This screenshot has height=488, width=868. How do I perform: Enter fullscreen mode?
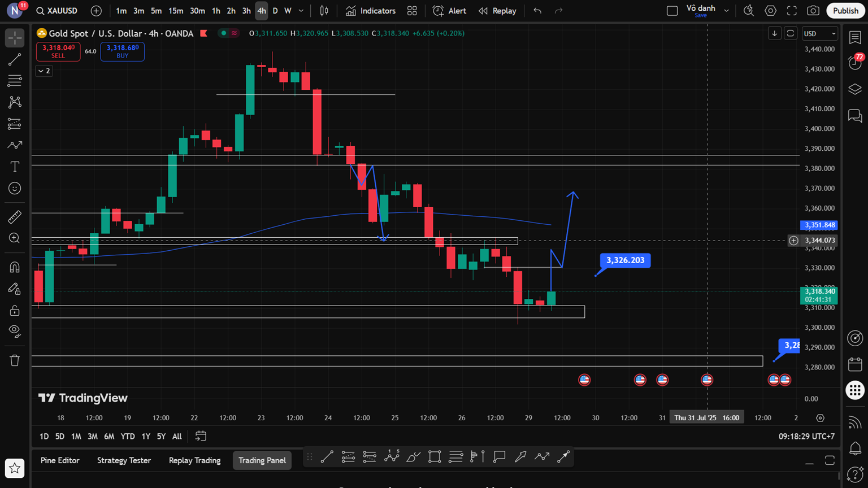[x=792, y=11]
